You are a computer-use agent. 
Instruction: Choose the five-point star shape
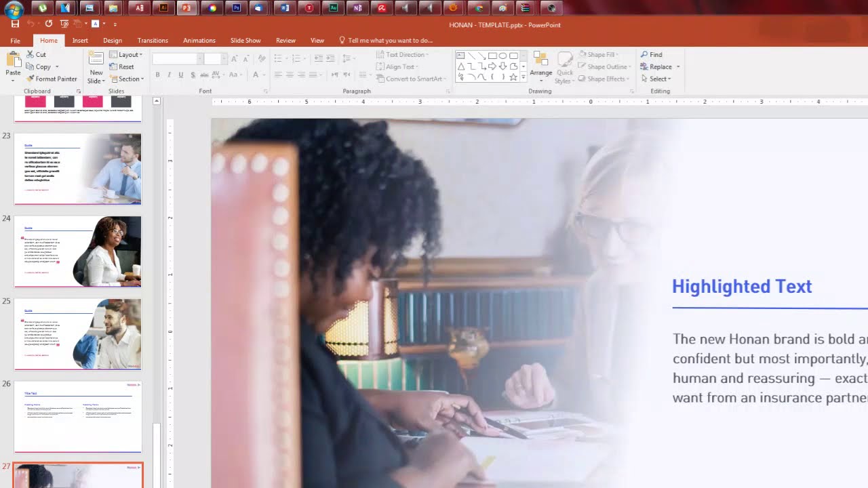pos(513,77)
